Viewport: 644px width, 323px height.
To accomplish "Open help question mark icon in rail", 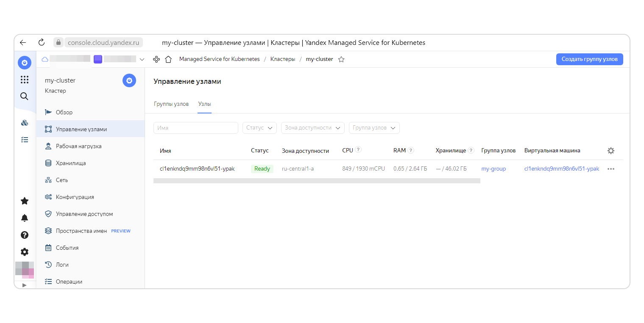I will pyautogui.click(x=25, y=235).
